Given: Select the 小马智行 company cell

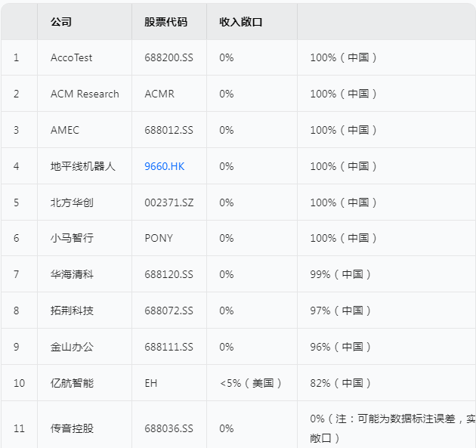Looking at the screenshot, I should pos(73,238).
